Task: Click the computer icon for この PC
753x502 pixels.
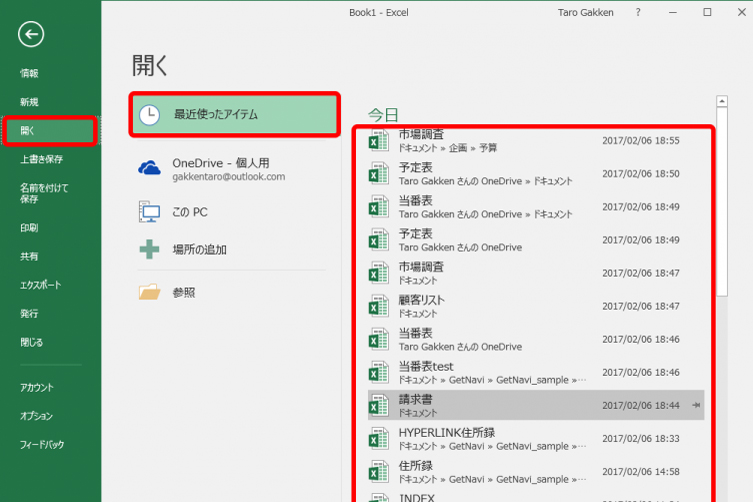Action: coord(149,212)
